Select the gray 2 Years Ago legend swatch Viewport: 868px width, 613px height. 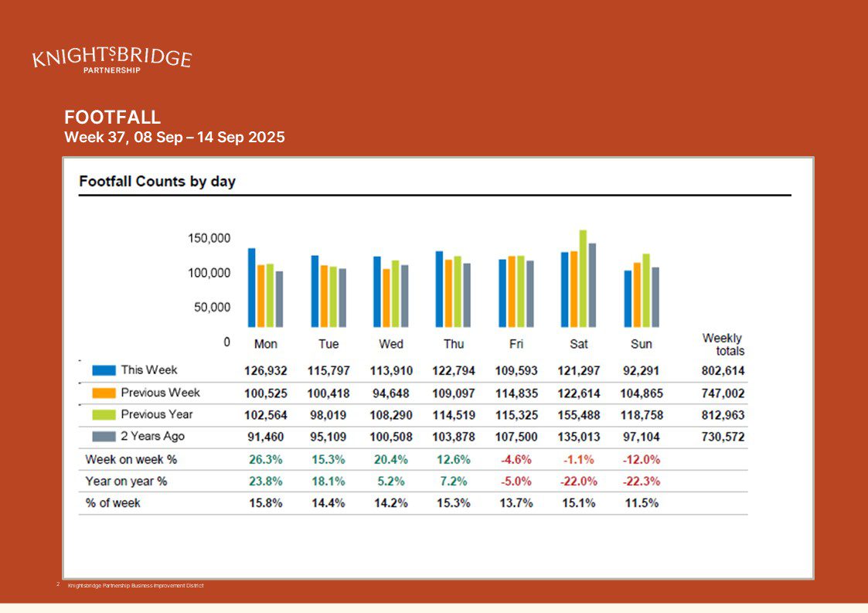pos(104,436)
